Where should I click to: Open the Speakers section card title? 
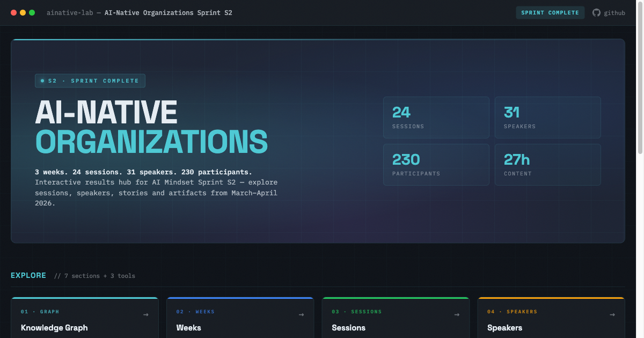[504, 328]
